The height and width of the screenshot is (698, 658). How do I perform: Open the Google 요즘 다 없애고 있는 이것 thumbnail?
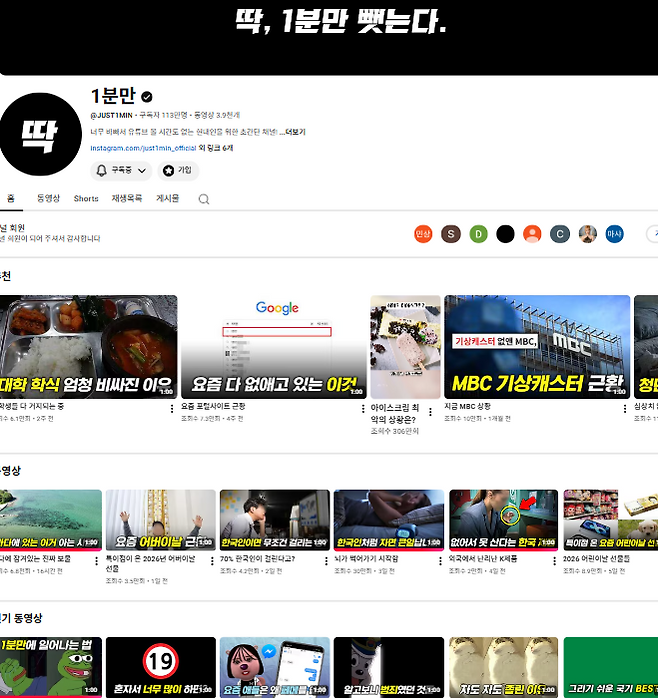[274, 347]
